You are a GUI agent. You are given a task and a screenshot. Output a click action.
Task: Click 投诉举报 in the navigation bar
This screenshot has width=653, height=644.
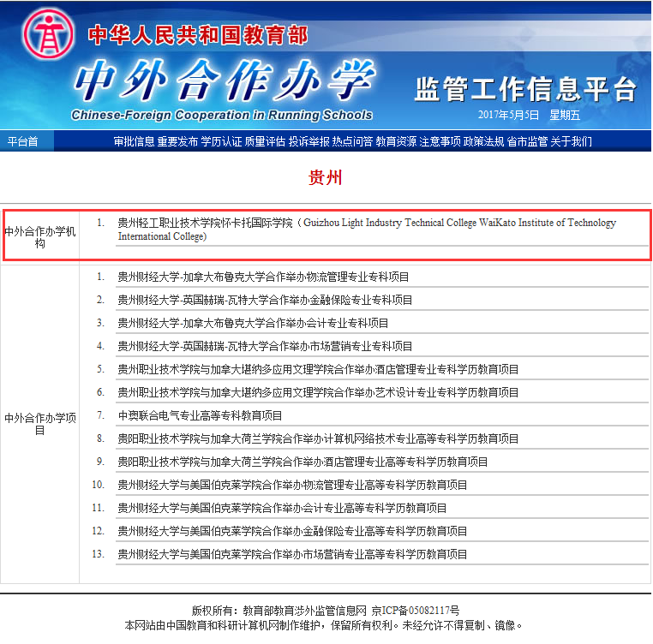coord(309,142)
